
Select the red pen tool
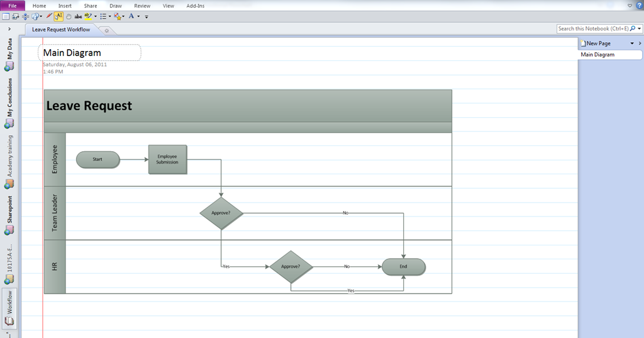pos(49,16)
